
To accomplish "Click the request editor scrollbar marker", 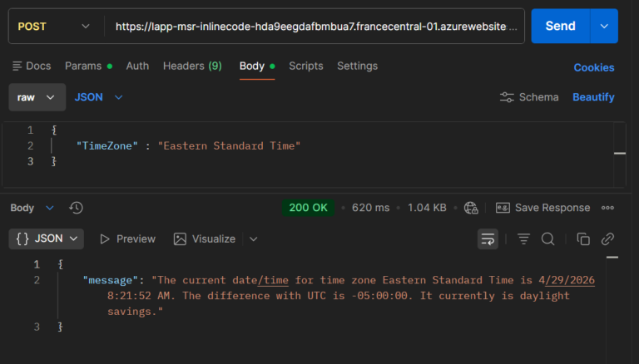I will [619, 154].
